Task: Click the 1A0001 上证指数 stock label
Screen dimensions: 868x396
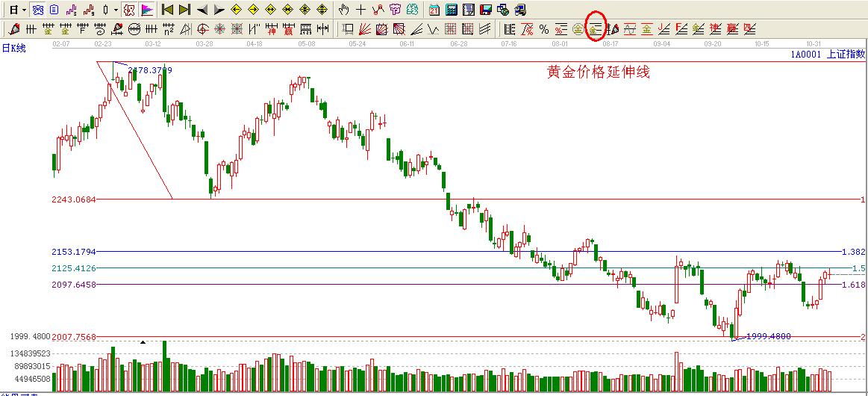Action: (828, 54)
